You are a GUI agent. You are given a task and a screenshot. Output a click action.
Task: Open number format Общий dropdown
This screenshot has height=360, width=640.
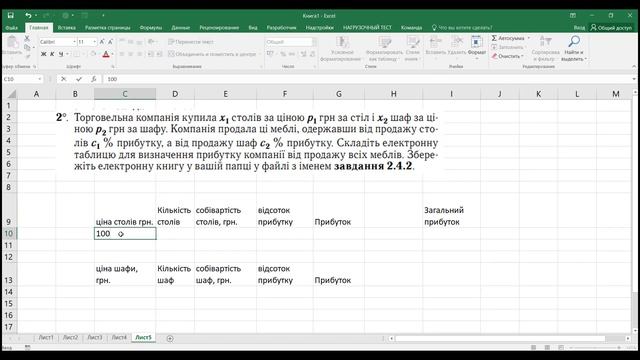pyautogui.click(x=314, y=42)
